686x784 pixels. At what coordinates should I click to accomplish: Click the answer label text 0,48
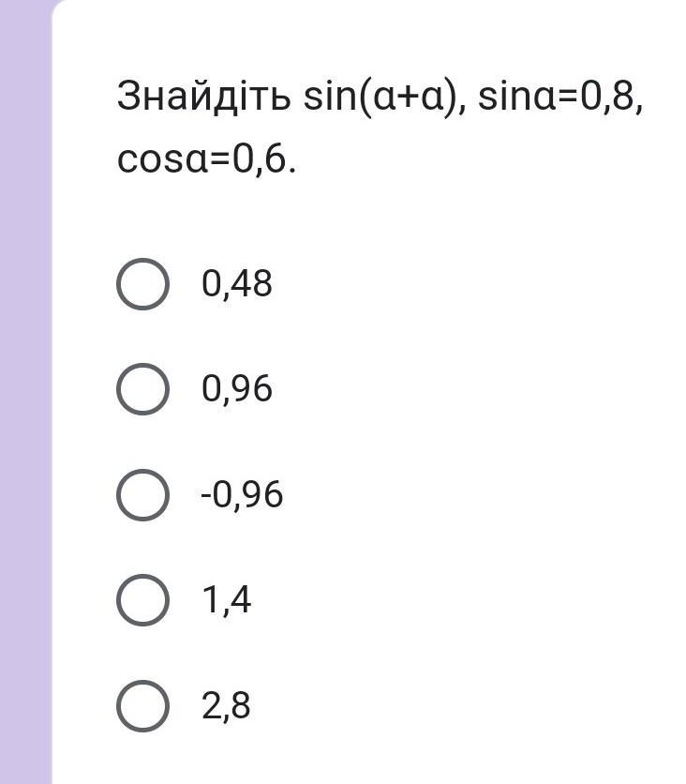237,283
